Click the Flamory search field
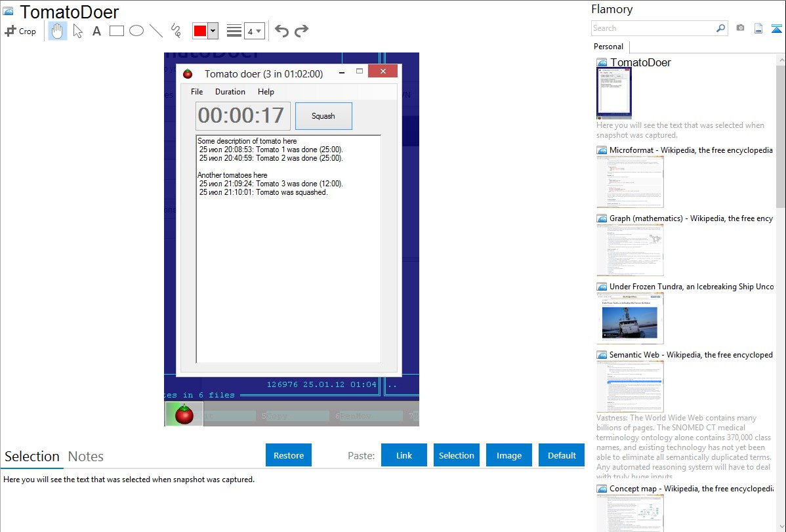786x532 pixels. click(653, 28)
